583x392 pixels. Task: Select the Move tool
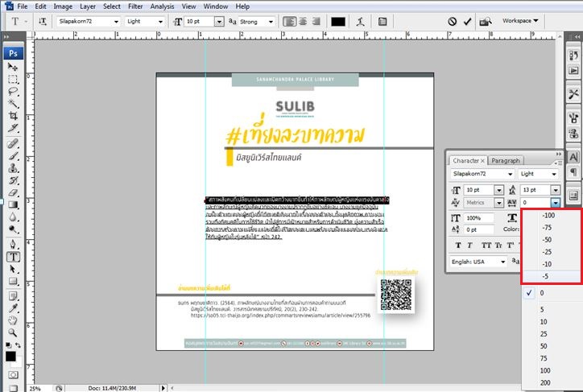(x=13, y=67)
